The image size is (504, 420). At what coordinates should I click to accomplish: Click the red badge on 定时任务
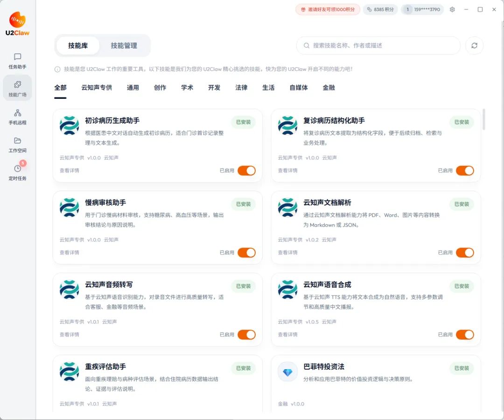[x=22, y=163]
